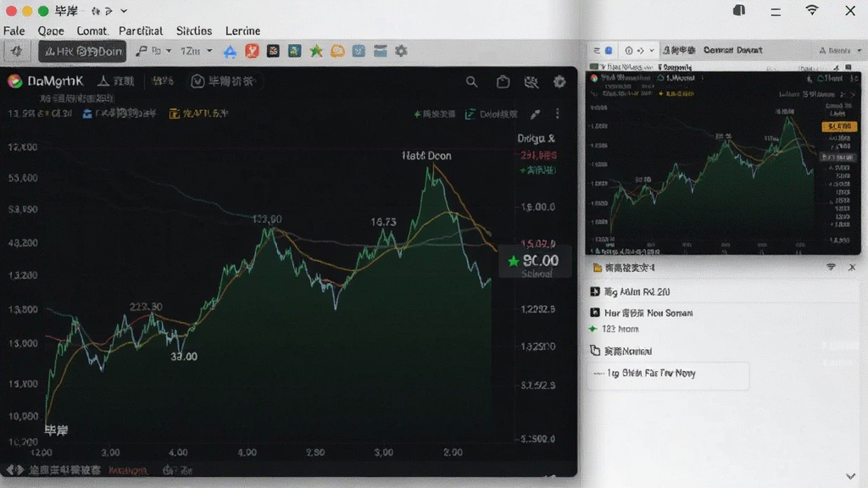Toggle the hidden eye icon in chart header
868x488 pixels.
531,82
